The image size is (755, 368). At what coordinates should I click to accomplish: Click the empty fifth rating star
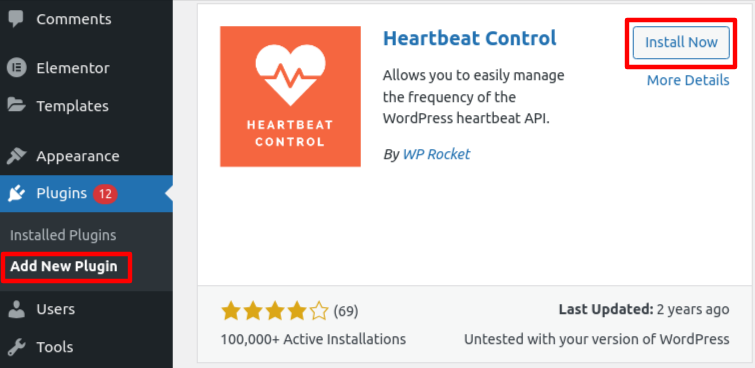click(x=319, y=311)
